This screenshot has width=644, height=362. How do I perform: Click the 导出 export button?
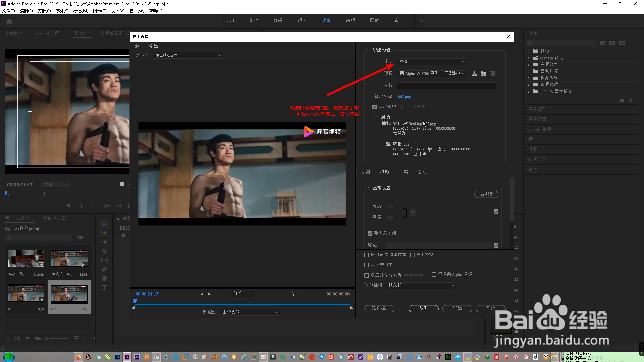pyautogui.click(x=457, y=308)
